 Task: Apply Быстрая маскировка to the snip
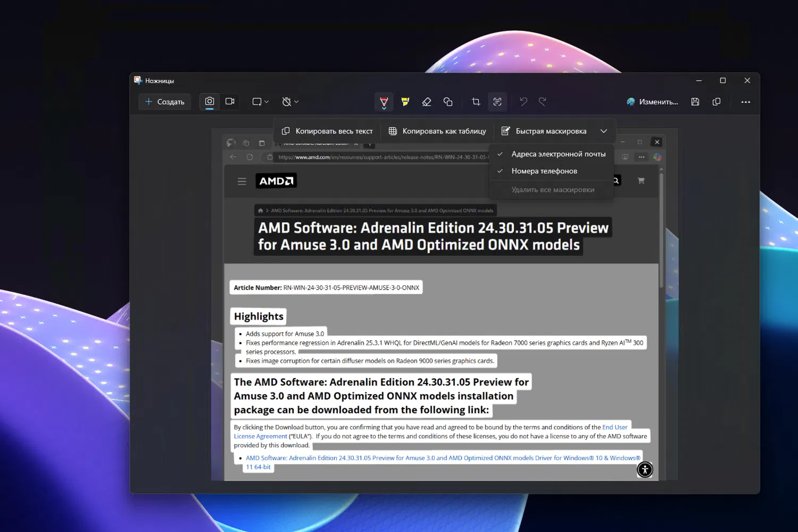pos(544,131)
